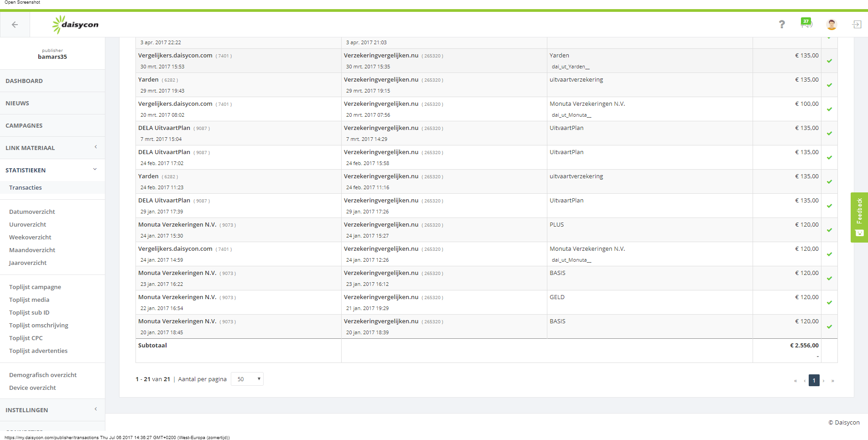Open Toplijst omschrijving
The height and width of the screenshot is (440, 868).
39,325
